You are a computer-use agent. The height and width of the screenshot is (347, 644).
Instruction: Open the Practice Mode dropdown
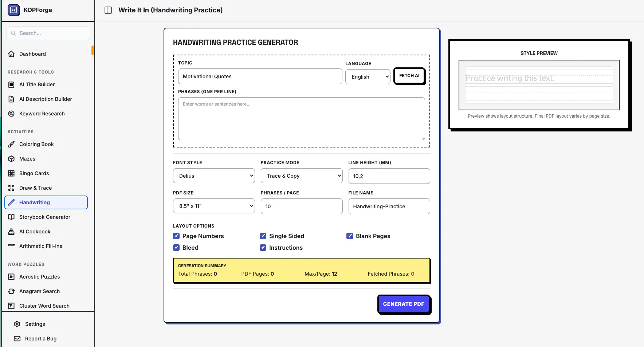[x=302, y=176]
